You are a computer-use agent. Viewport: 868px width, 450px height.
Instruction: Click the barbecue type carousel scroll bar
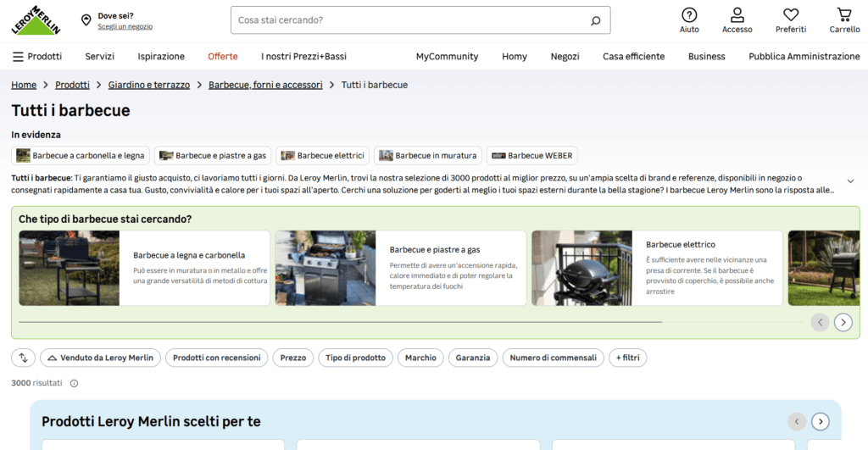pyautogui.click(x=340, y=321)
